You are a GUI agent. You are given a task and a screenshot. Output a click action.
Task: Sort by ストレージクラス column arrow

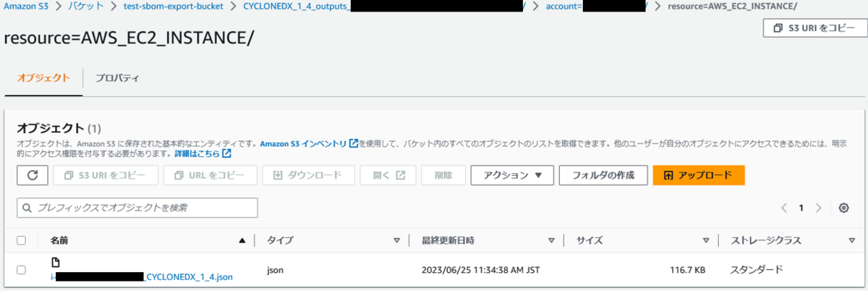click(851, 240)
